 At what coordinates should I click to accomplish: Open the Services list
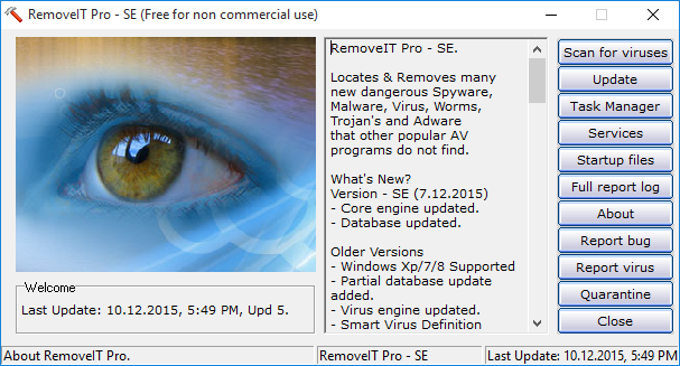tap(615, 133)
